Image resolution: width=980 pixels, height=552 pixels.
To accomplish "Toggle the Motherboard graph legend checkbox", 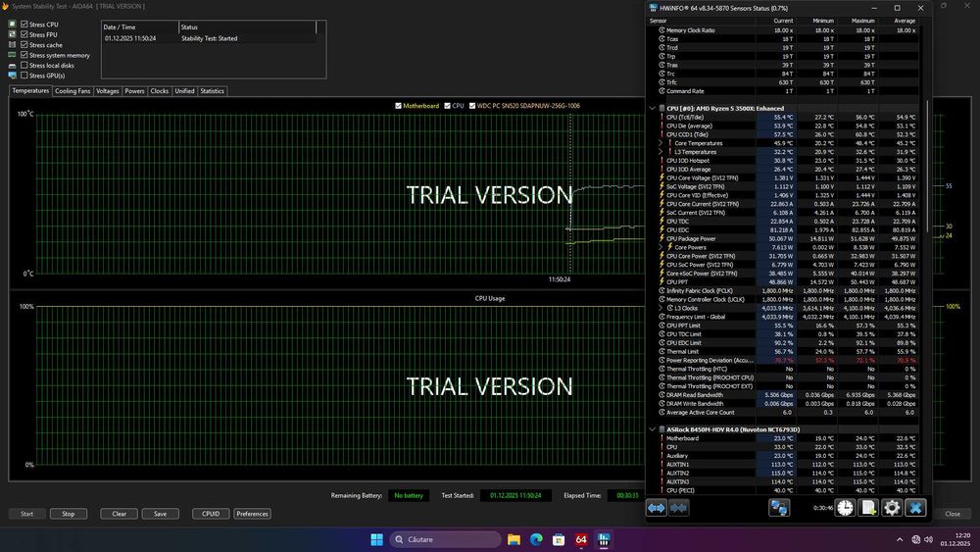I will coord(398,106).
